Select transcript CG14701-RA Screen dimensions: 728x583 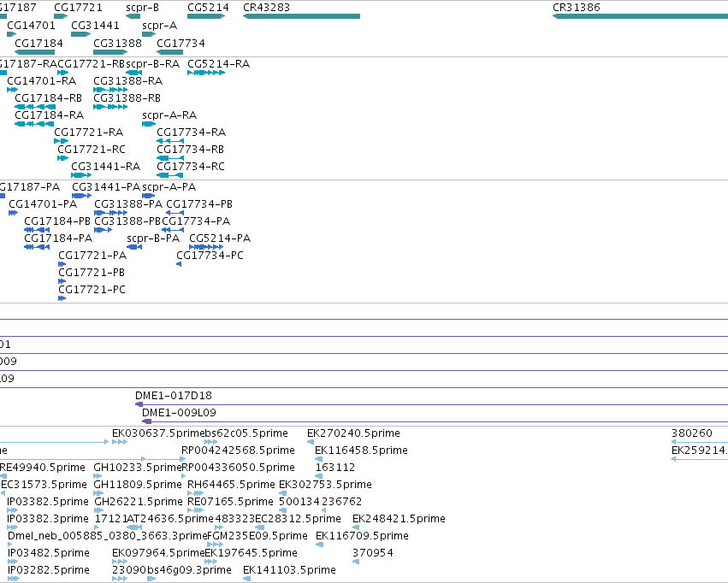click(42, 80)
